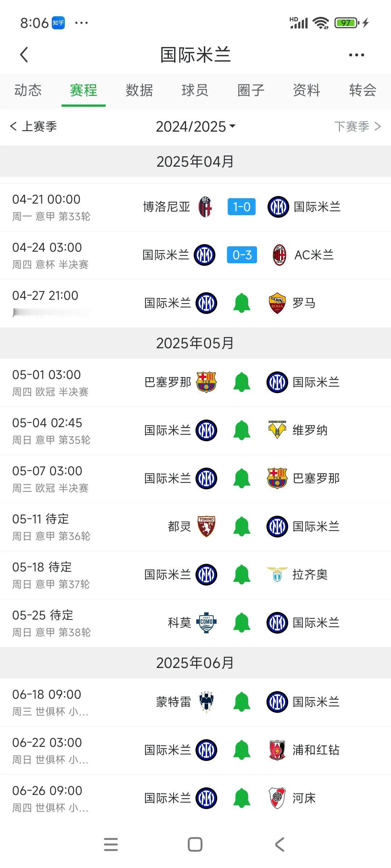This screenshot has height=868, width=391.
Task: Open the 05-04 维罗纳 match row
Action: [x=195, y=430]
